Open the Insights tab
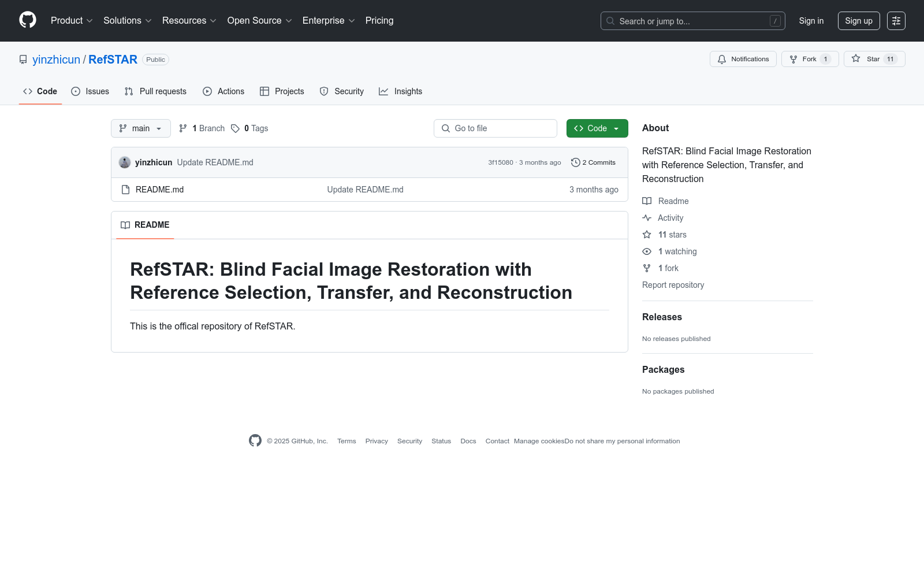 (401, 91)
